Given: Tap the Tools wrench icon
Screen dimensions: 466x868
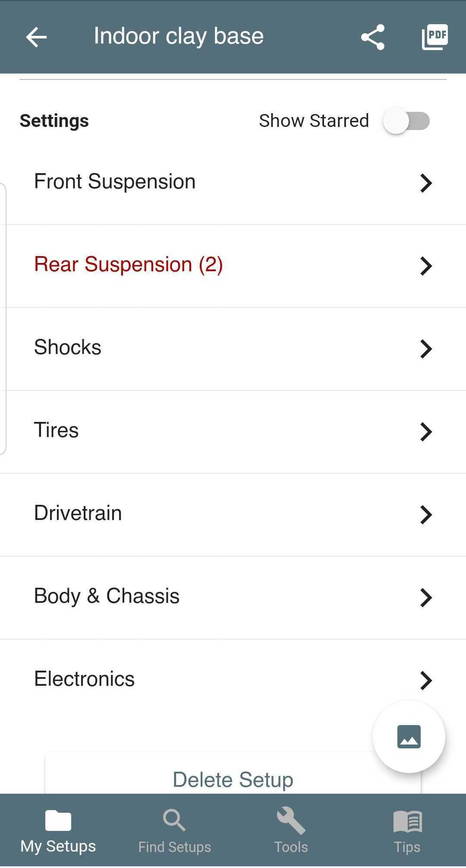Looking at the screenshot, I should (x=291, y=820).
